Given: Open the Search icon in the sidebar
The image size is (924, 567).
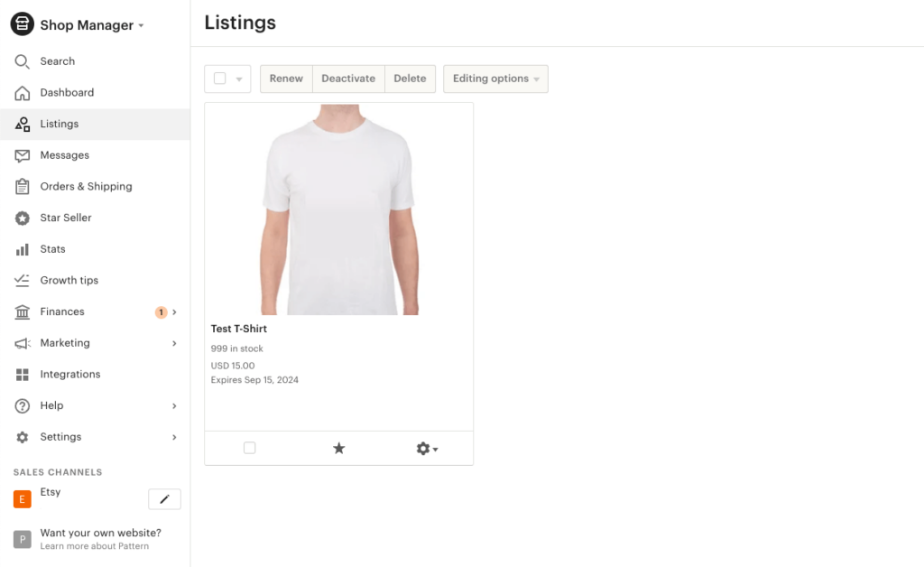Looking at the screenshot, I should pos(22,60).
